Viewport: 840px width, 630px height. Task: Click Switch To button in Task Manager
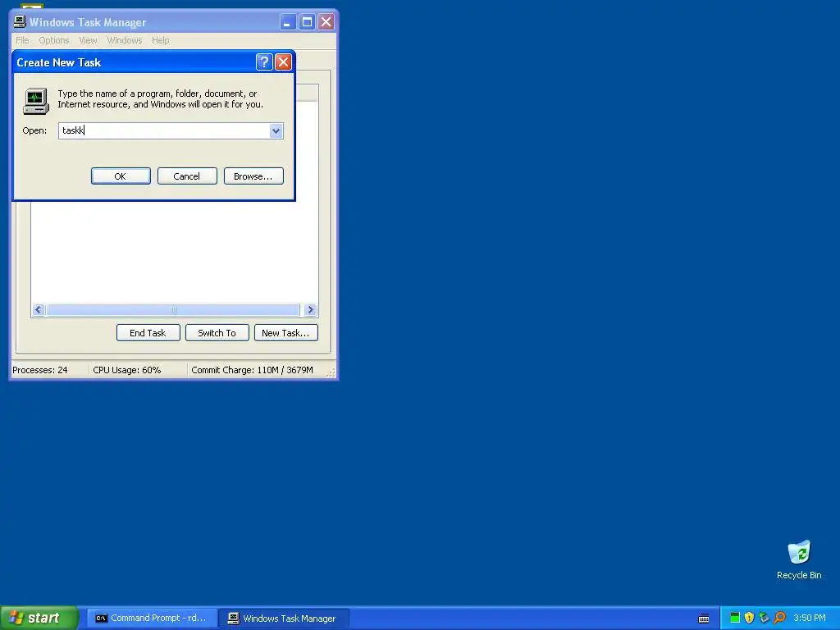coord(217,333)
